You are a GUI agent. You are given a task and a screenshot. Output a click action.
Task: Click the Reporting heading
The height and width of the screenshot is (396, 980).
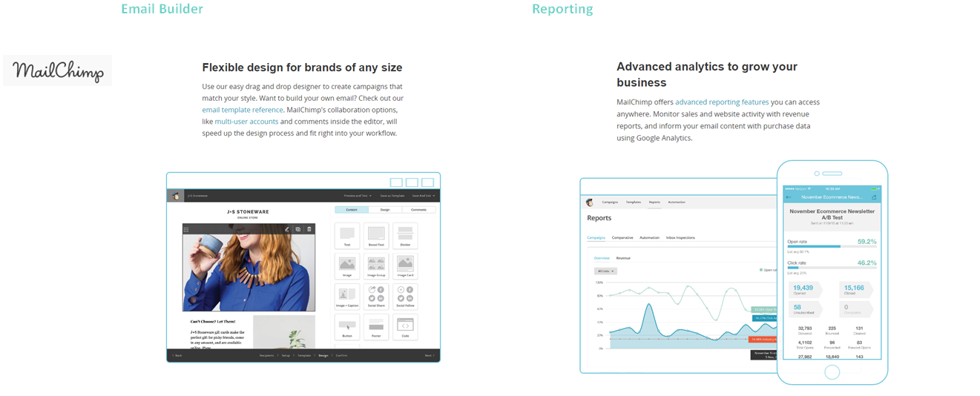[562, 9]
